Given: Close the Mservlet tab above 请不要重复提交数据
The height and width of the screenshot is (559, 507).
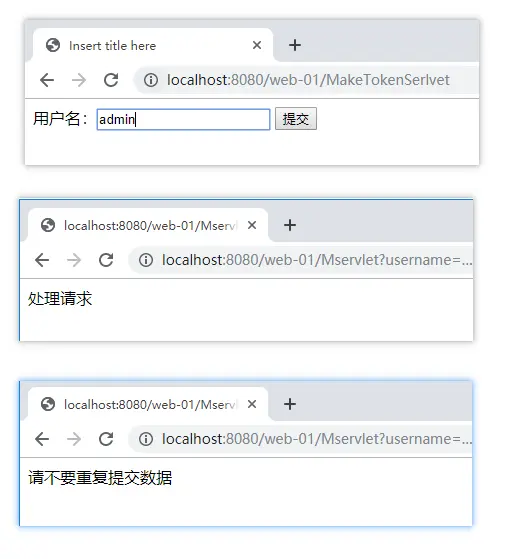Looking at the screenshot, I should (252, 404).
